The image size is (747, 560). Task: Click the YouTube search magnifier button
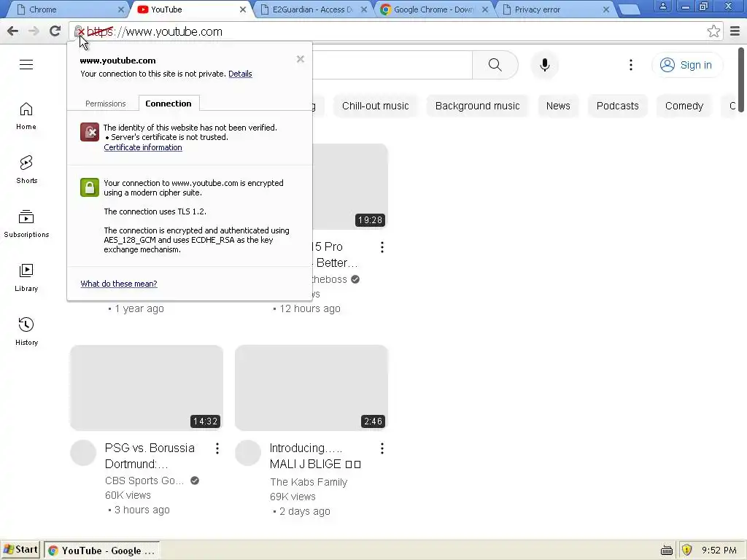[495, 65]
